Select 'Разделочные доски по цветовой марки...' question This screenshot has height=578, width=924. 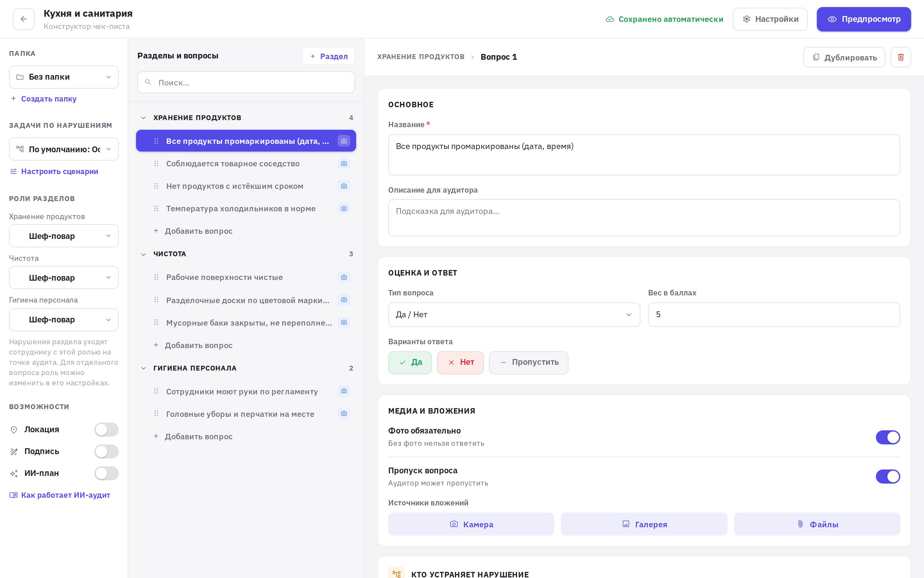(246, 300)
